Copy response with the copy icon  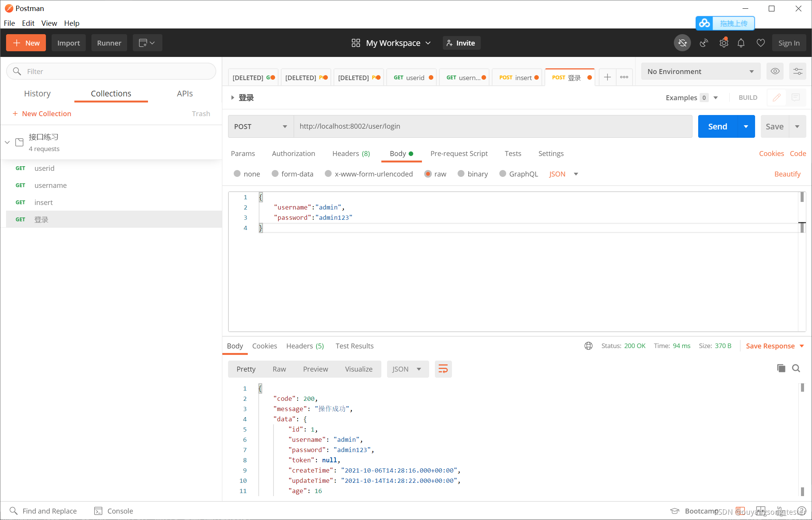point(781,368)
